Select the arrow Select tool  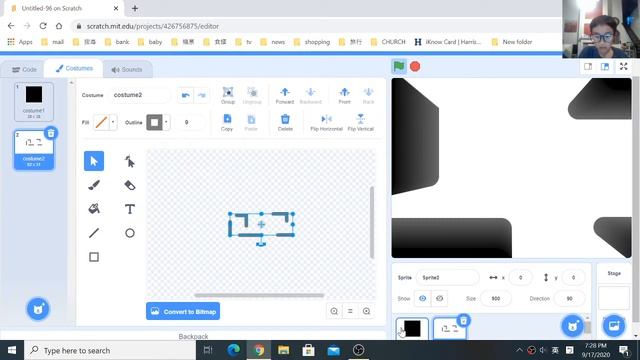[x=94, y=161]
